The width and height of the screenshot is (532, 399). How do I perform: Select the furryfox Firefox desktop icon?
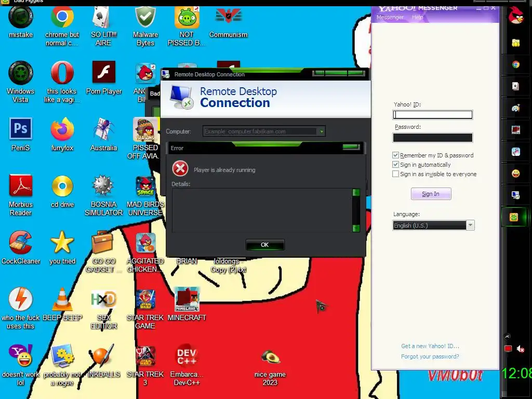62,135
